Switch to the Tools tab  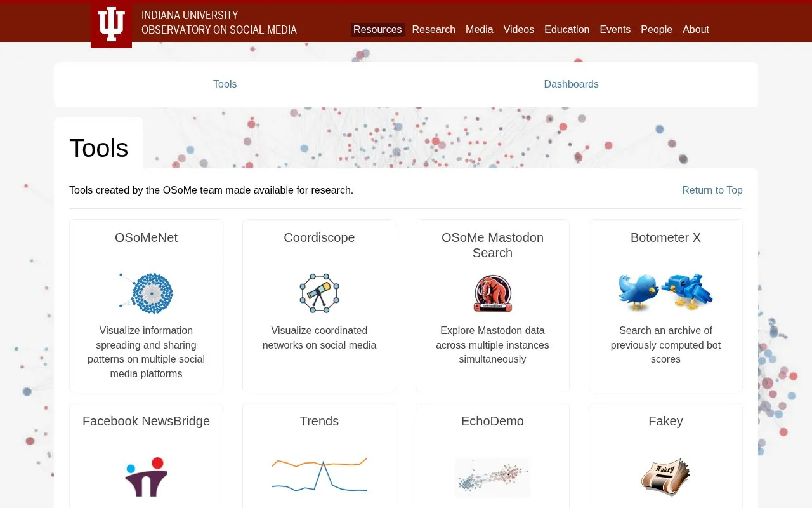[225, 84]
